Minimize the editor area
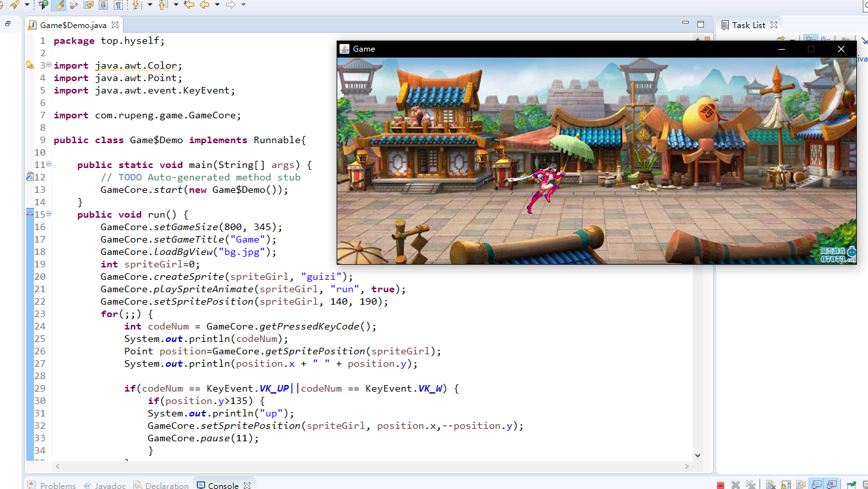The image size is (868, 489). (684, 24)
